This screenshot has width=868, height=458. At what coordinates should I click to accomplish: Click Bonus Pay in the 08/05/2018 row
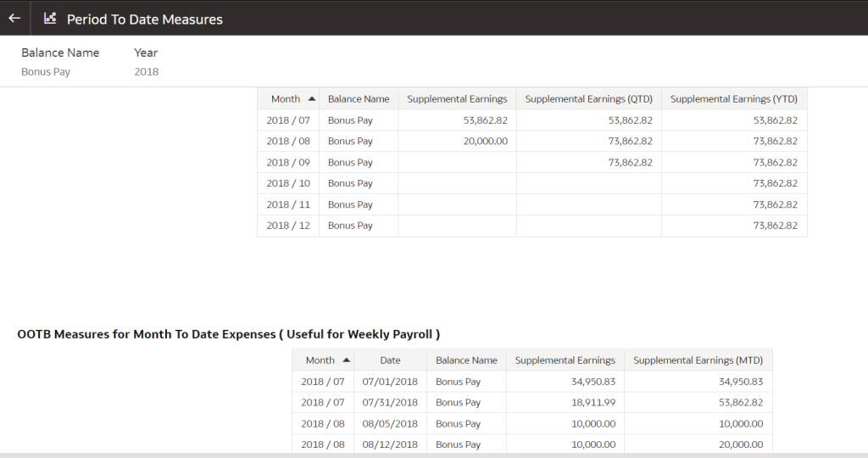[x=458, y=424]
